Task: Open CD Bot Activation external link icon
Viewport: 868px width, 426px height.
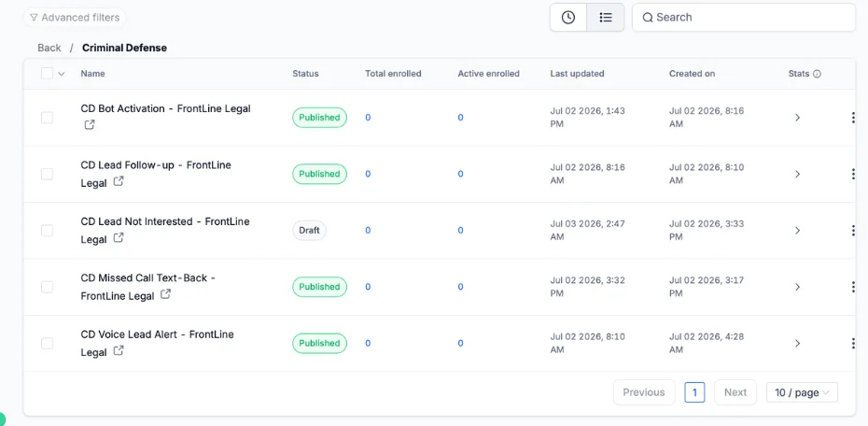Action: click(x=89, y=125)
